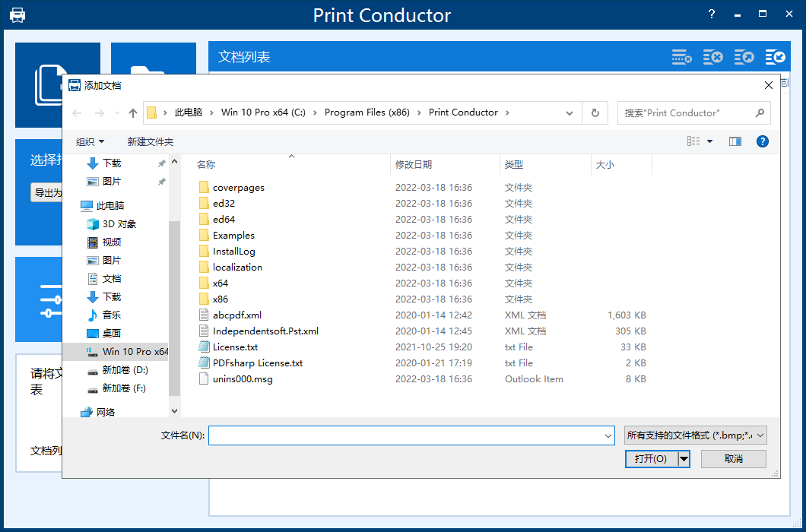Select the coverpages folder
Screen dimensions: 806x532
click(x=238, y=187)
